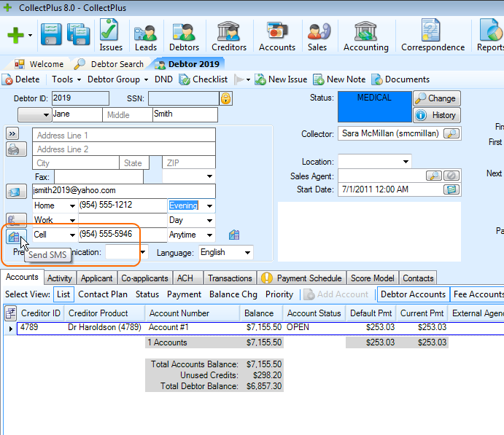The height and width of the screenshot is (435, 504).
Task: Click the Change status button
Action: click(x=435, y=98)
